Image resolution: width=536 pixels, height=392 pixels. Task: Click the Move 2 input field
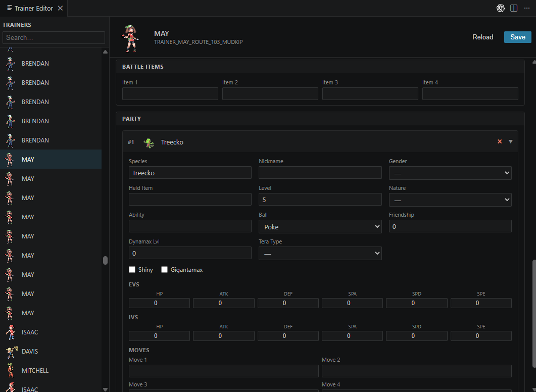click(417, 371)
